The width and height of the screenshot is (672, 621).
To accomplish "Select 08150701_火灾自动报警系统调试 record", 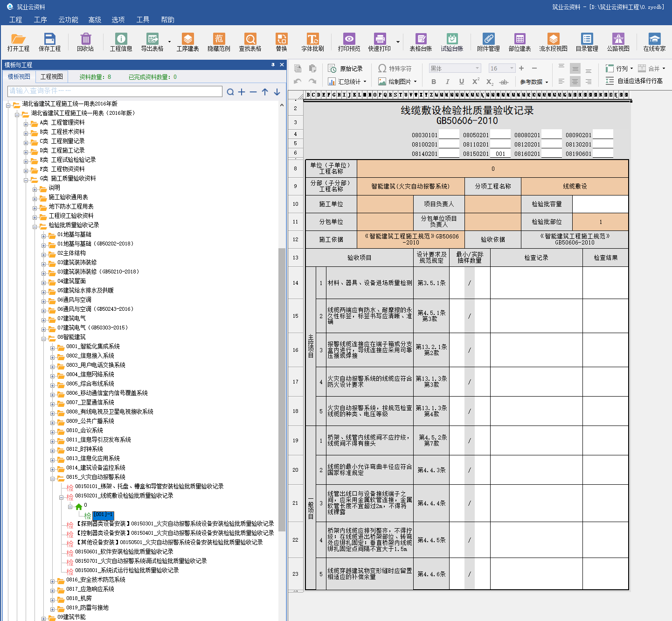I will pos(141,561).
